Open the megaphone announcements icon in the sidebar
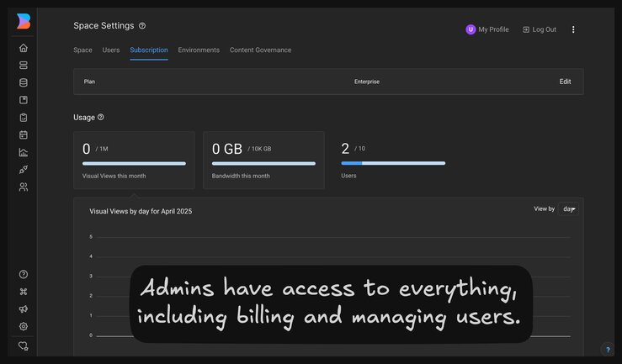The width and height of the screenshot is (622, 364). [24, 309]
